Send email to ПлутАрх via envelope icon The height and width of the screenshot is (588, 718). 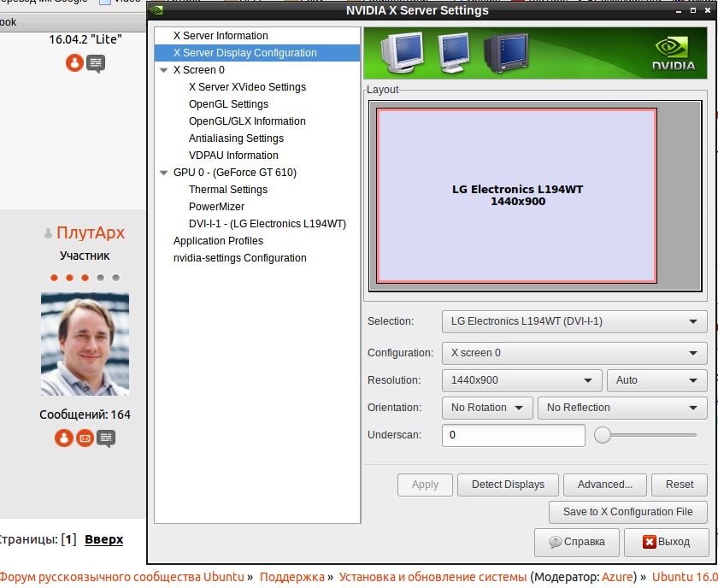[85, 438]
